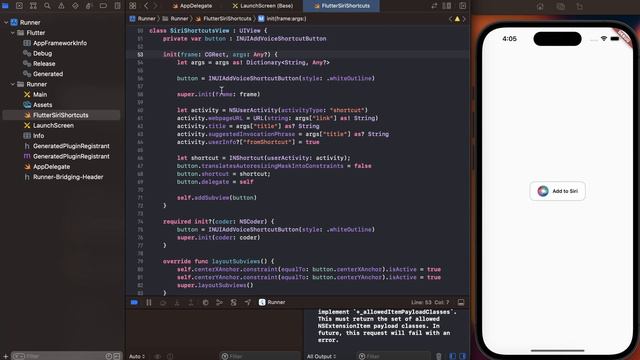The image size is (640, 360).
Task: Click the yellow warning indicator in jump bar
Action: click(x=457, y=19)
